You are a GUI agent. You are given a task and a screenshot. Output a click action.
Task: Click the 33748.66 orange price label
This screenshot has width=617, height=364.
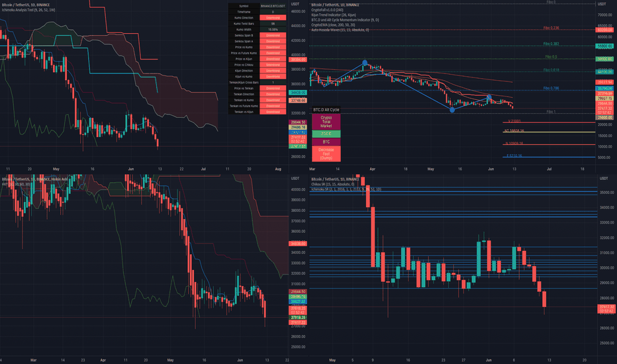(x=297, y=101)
